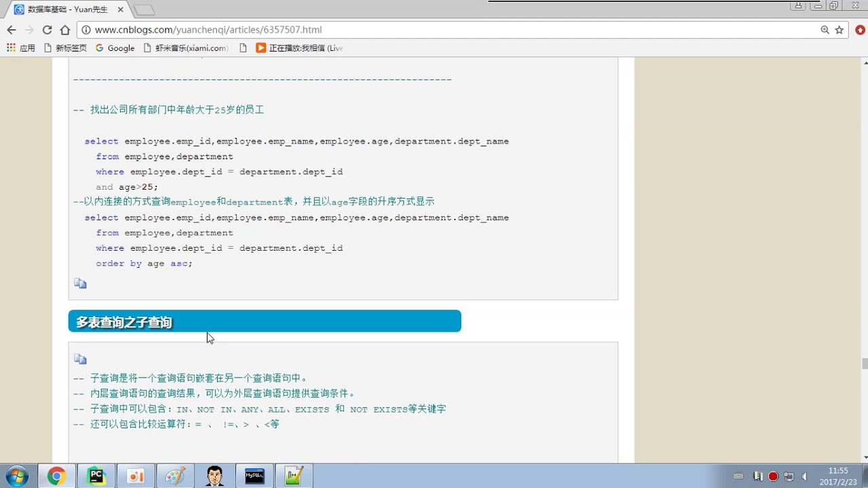
Task: Reload the current cnblogs page
Action: (47, 30)
